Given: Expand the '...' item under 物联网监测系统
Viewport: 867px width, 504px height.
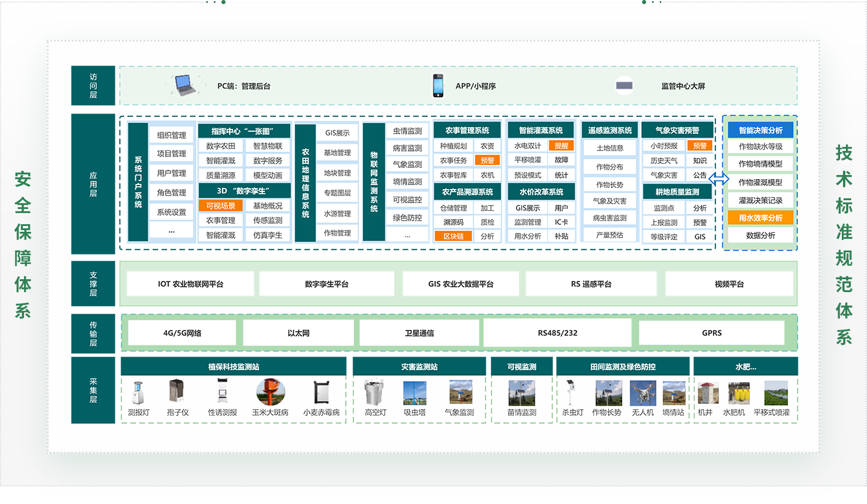Looking at the screenshot, I should click(407, 235).
